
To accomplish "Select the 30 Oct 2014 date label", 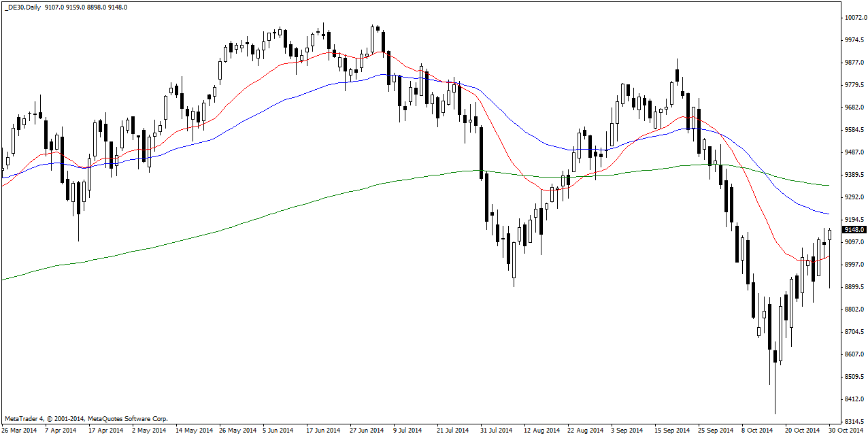I will pos(846,431).
